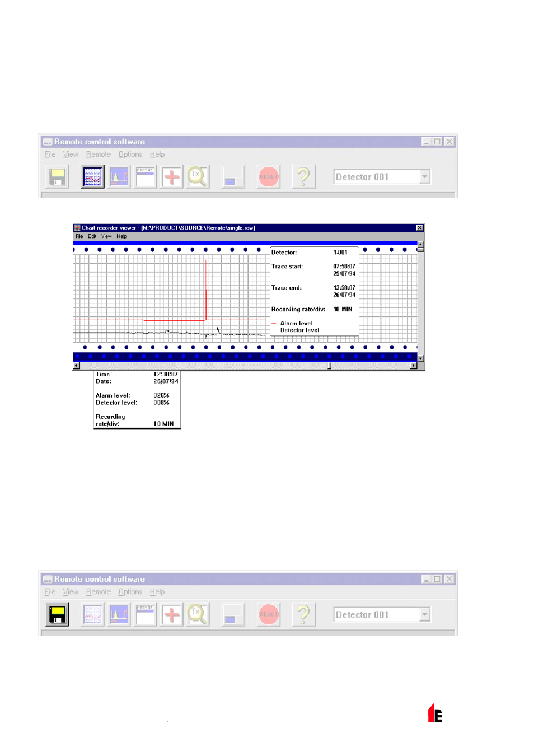Click the grey window icon in the bottom toolbar
The width and height of the screenshot is (534, 756).
(233, 615)
